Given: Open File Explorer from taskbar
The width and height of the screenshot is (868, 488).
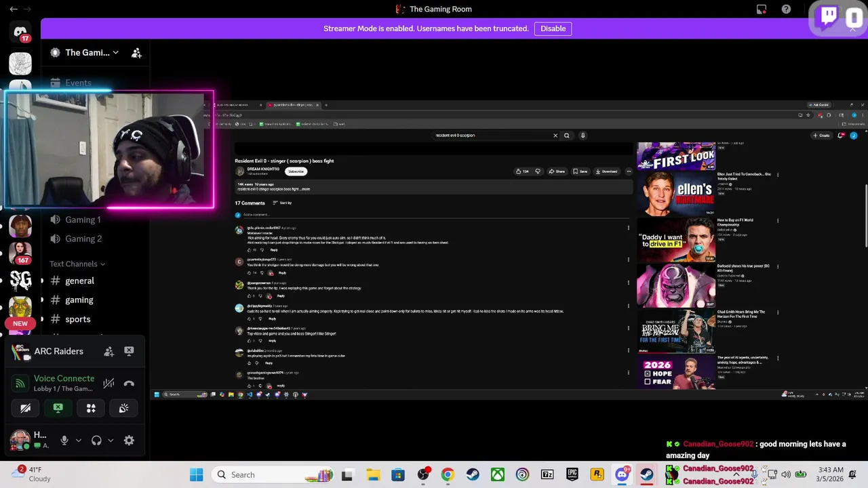Looking at the screenshot, I should click(373, 475).
